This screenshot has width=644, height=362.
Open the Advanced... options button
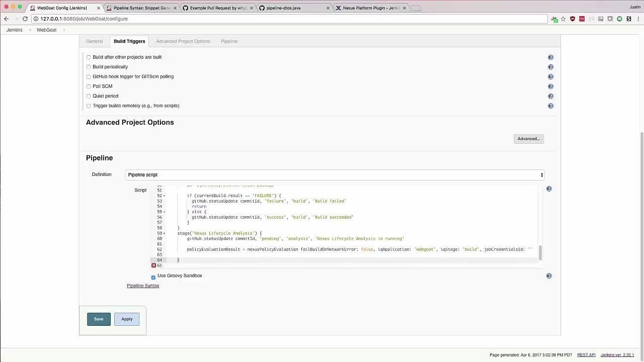tap(529, 139)
